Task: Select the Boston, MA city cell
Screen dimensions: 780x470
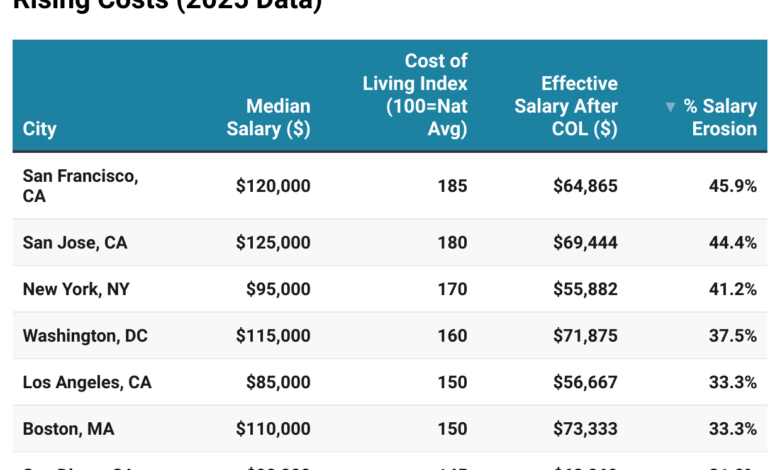Action: pos(68,429)
